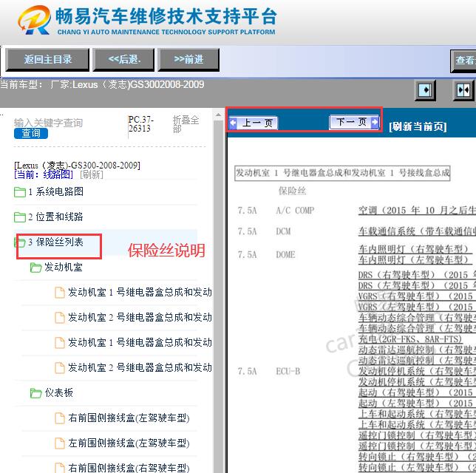
Task: Click [刷新] link in left panel
Action: click(x=92, y=174)
